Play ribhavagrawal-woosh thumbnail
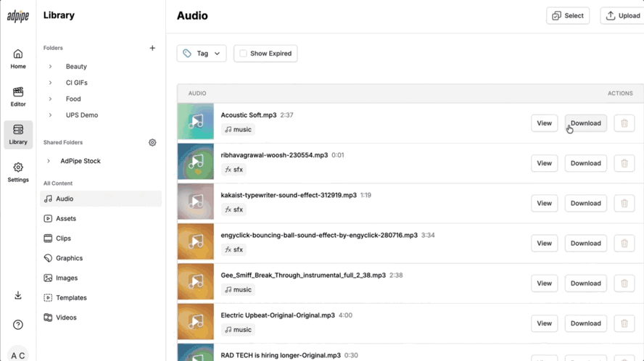 [196, 162]
